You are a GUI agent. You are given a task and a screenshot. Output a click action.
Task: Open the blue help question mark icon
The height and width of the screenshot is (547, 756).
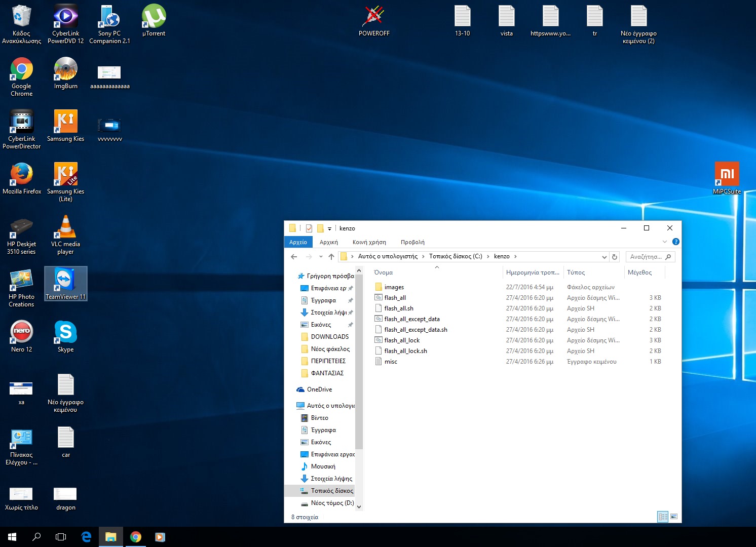(x=675, y=242)
